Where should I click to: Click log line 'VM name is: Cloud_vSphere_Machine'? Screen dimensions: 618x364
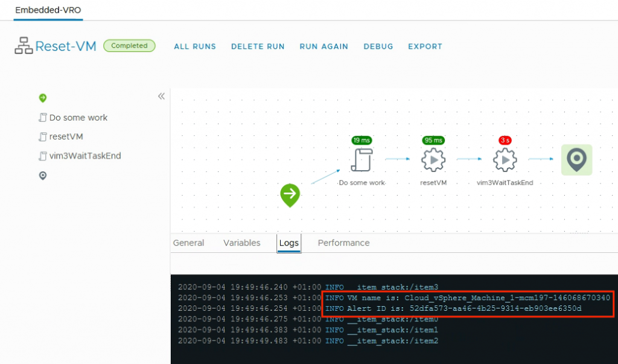click(393, 298)
